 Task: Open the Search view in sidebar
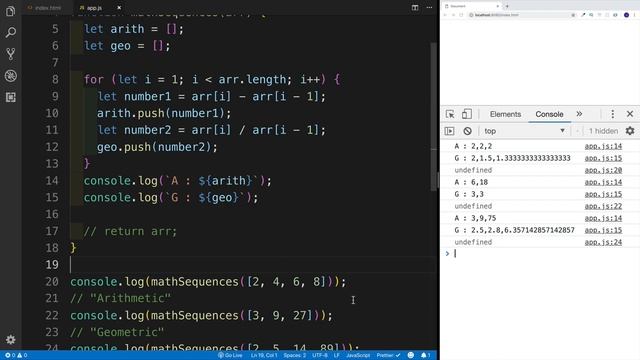coord(11,32)
